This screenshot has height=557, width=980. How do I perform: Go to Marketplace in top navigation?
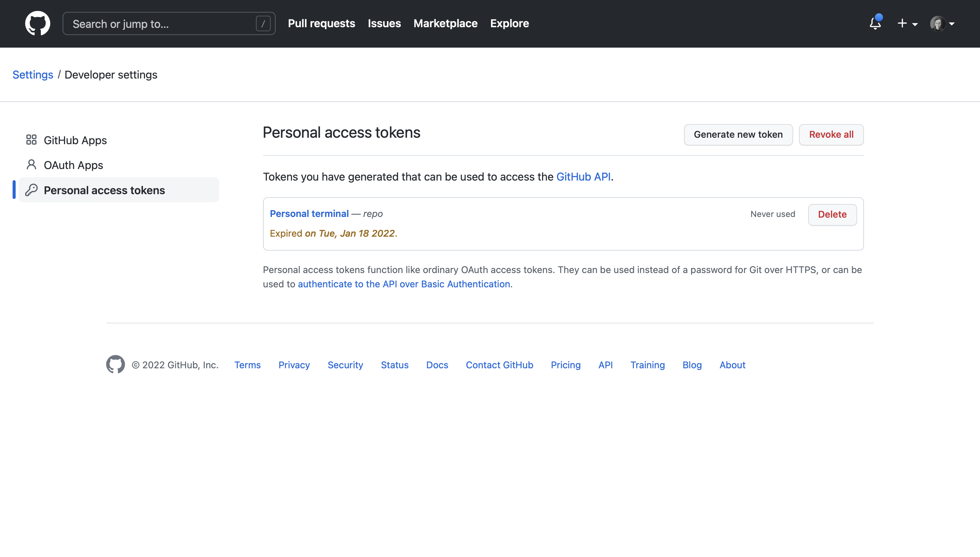(445, 23)
